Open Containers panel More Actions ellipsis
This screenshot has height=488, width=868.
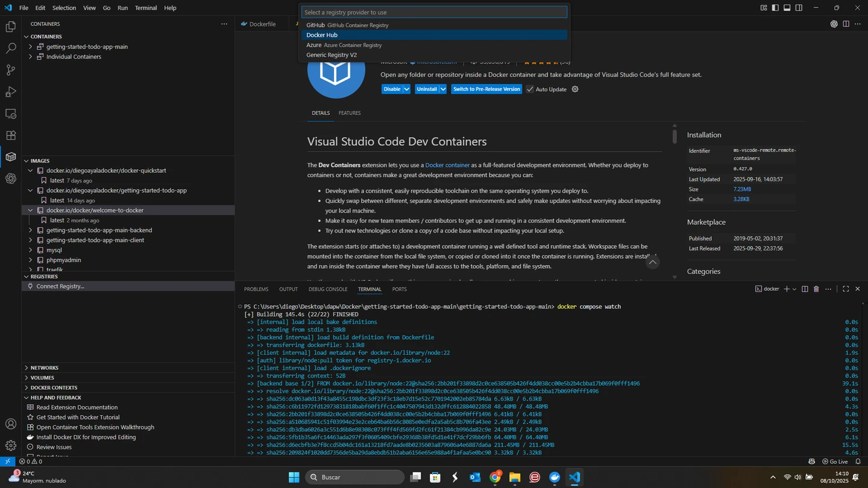(x=224, y=24)
